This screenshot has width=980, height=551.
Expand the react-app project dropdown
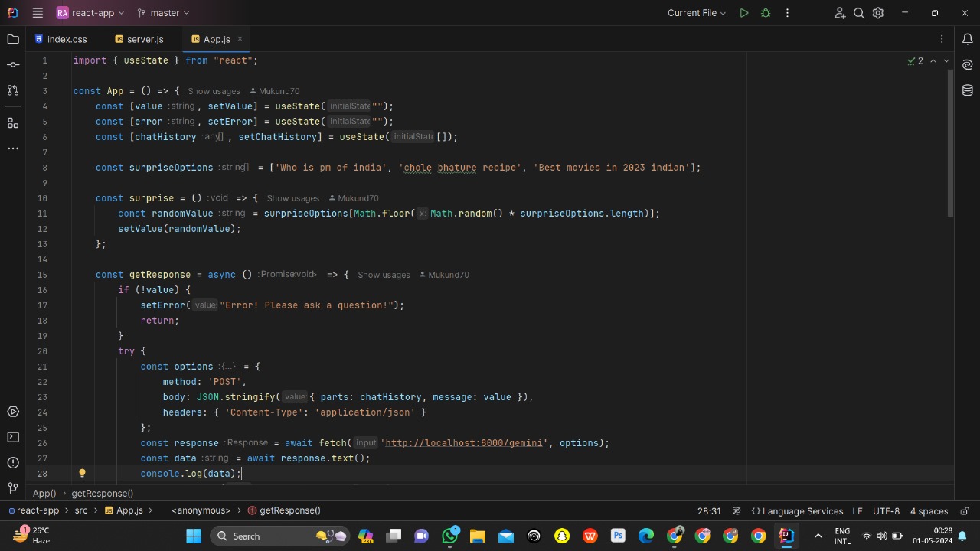click(x=90, y=13)
